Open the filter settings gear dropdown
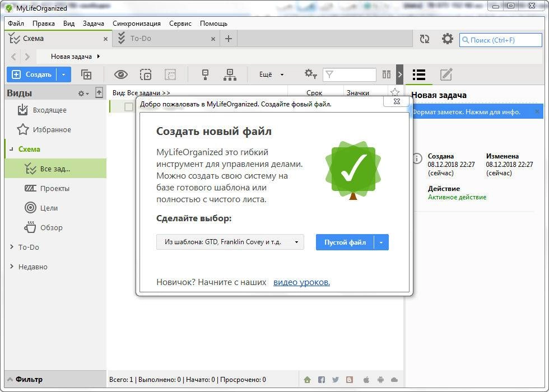This screenshot has height=392, width=549. click(310, 74)
